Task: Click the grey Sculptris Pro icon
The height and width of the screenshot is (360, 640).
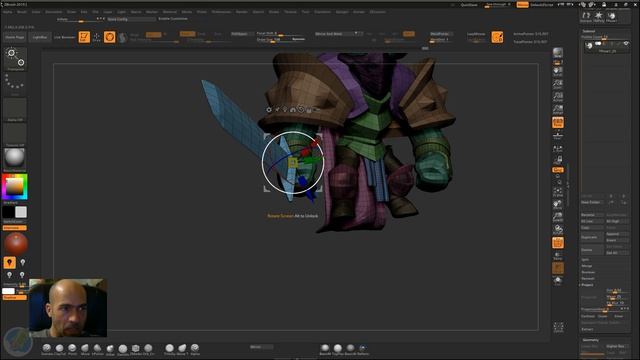Action: pyautogui.click(x=122, y=38)
